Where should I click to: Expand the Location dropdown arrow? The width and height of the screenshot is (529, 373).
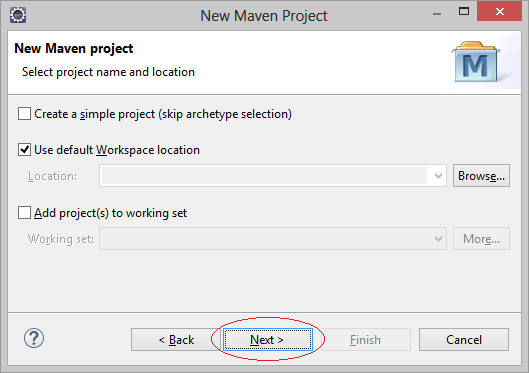point(438,176)
